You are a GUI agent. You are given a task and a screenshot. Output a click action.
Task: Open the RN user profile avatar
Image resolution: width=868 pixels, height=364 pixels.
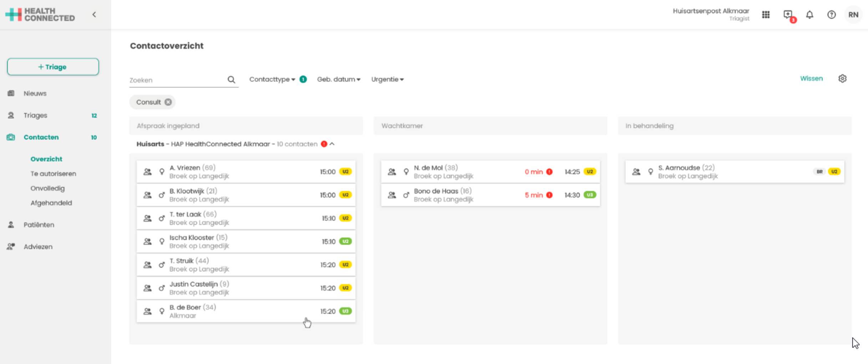pyautogui.click(x=853, y=15)
